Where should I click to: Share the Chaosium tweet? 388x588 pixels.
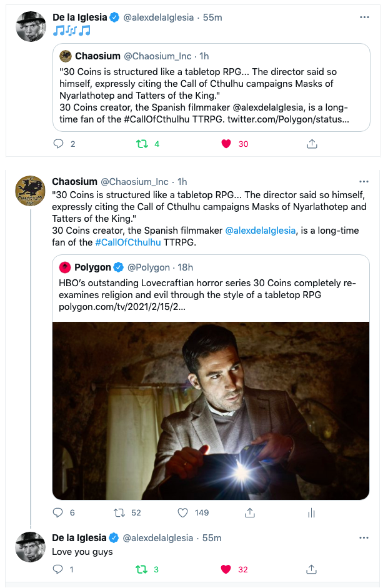[249, 513]
